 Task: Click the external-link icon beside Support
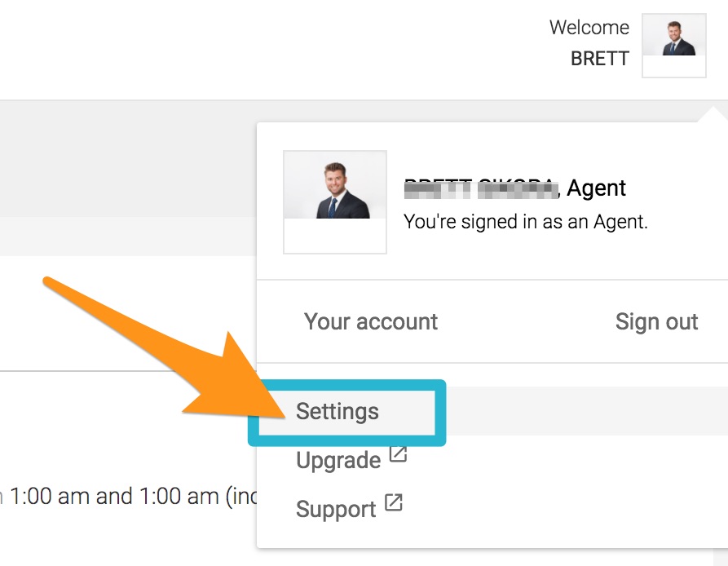tap(394, 502)
